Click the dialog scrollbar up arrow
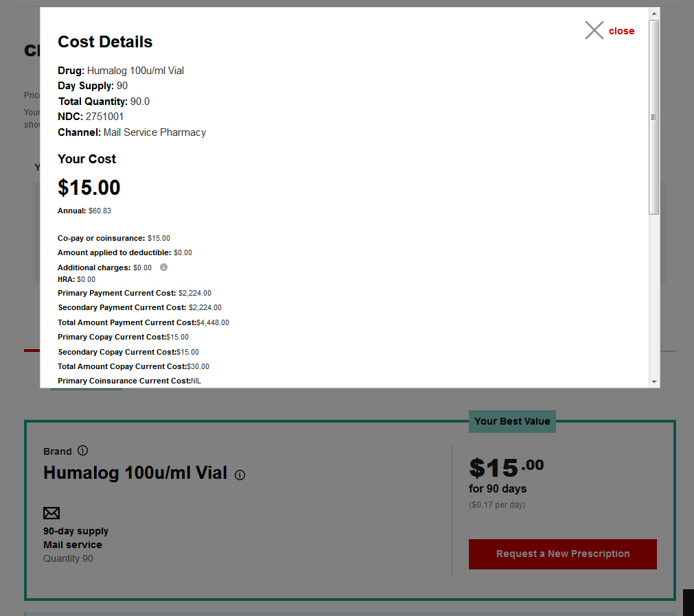 654,14
